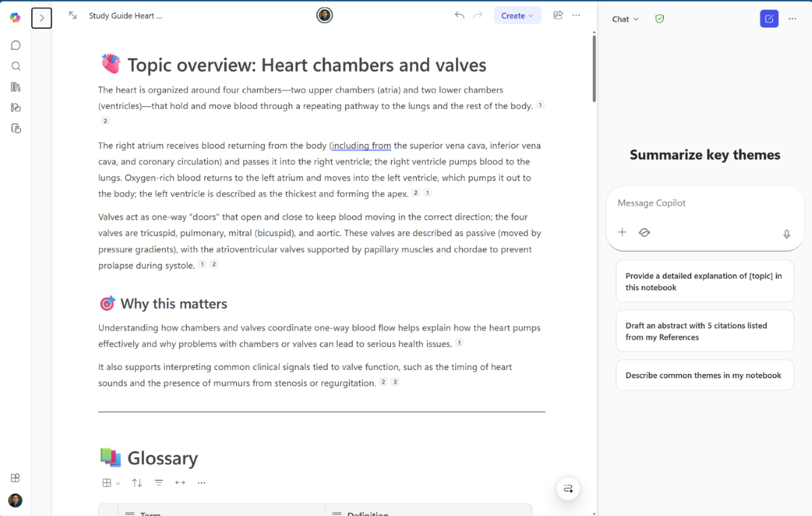
Task: Click the 'Study Guide Heart ...' page title
Action: tap(126, 16)
